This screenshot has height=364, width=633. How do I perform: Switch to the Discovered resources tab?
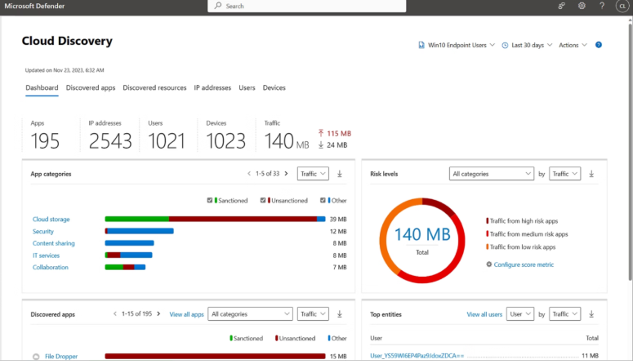[x=154, y=87]
